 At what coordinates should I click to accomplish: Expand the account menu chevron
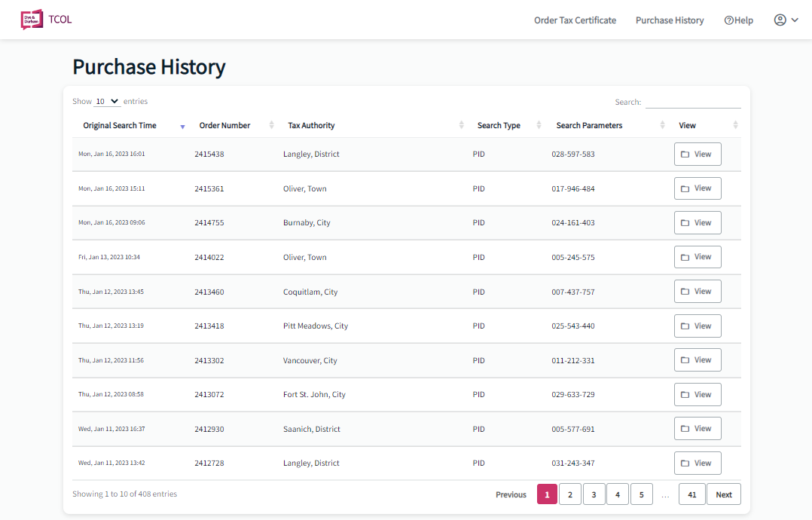(x=795, y=20)
